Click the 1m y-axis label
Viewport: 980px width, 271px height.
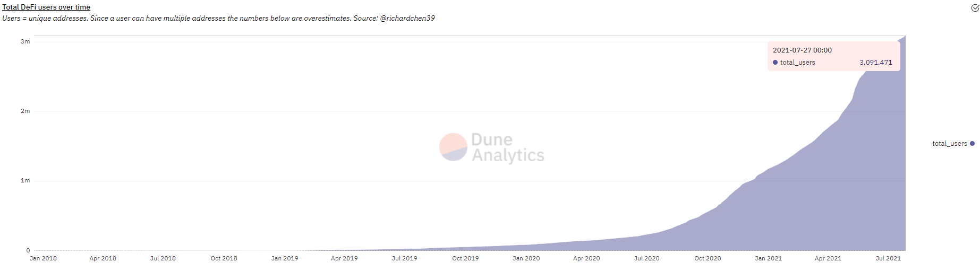pyautogui.click(x=25, y=180)
